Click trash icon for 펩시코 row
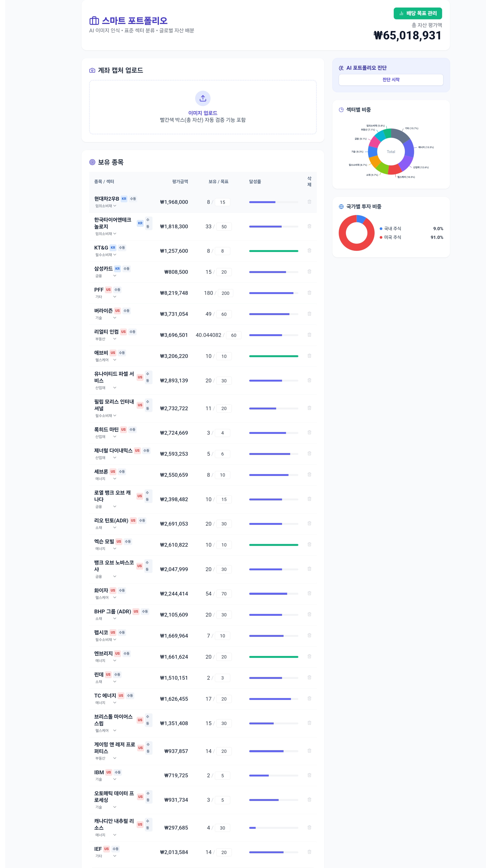Image resolution: width=486 pixels, height=868 pixels. pyautogui.click(x=309, y=636)
